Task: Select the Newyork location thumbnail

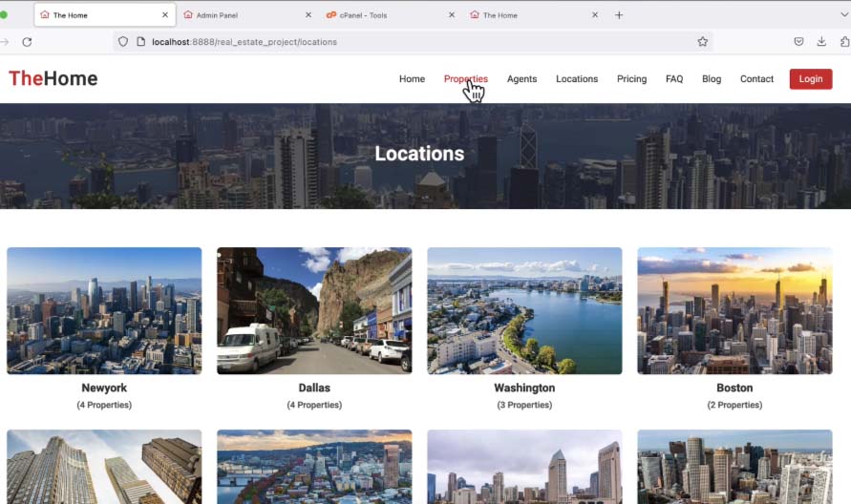Action: point(104,310)
